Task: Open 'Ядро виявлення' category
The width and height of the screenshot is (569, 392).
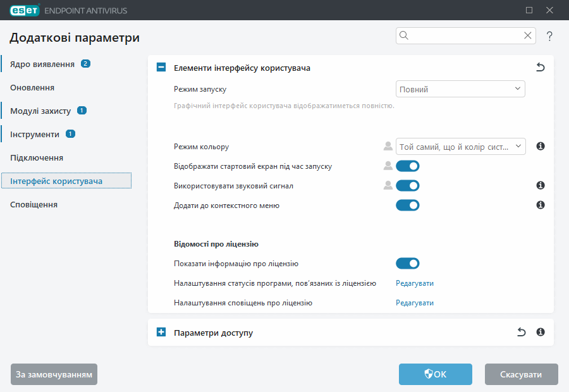Action: [x=42, y=64]
